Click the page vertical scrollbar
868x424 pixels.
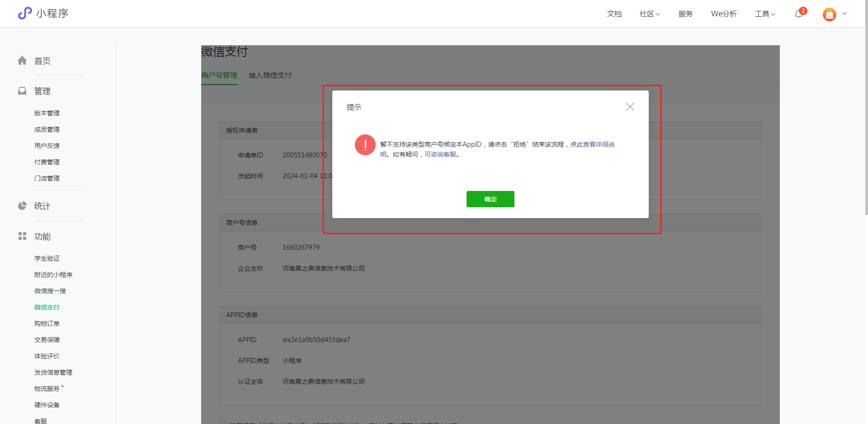(866, 108)
